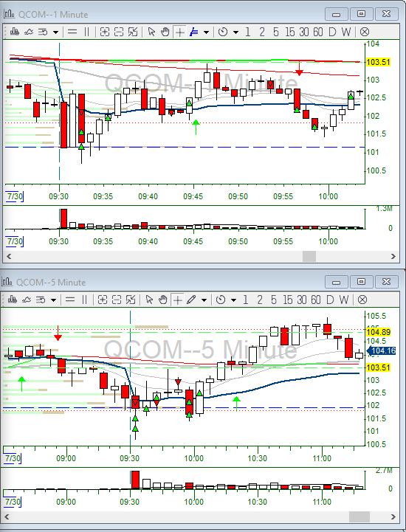Viewport: 406px width, 532px height.
Task: Click the vertical lines icon in the 5 Minute toolbar
Action: point(85,300)
